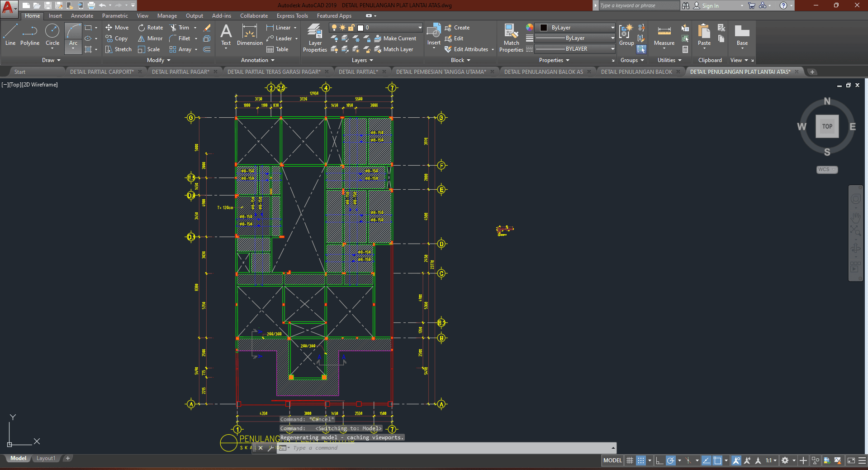868x470 pixels.
Task: Choose the Stretch modify tool
Action: pyautogui.click(x=119, y=49)
